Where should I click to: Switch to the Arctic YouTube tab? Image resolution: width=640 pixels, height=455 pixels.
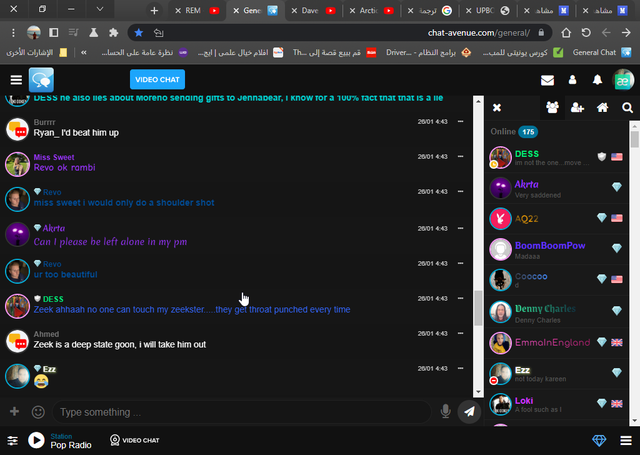pyautogui.click(x=371, y=11)
